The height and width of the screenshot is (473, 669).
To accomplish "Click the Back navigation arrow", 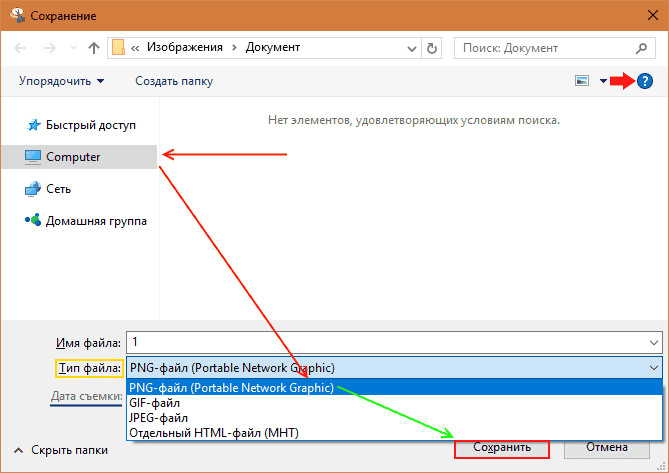I will pyautogui.click(x=22, y=47).
